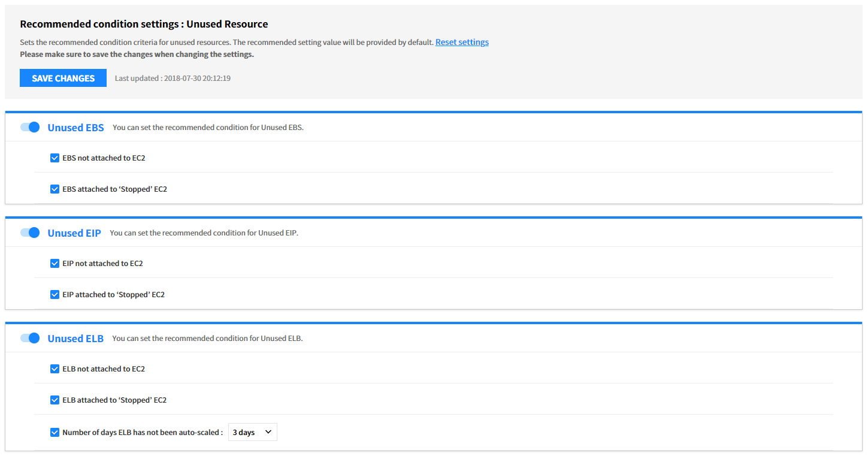The width and height of the screenshot is (868, 456).
Task: Click the Last updated timestamp text
Action: tap(173, 78)
